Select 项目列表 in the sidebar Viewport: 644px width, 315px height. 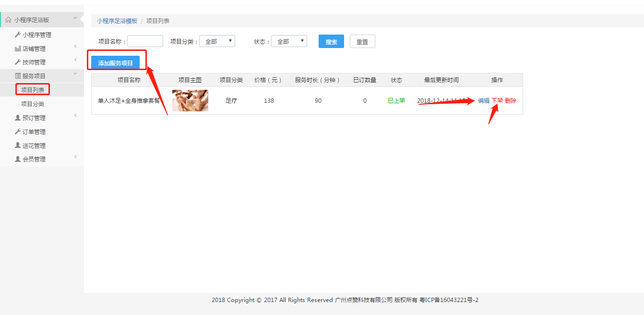pyautogui.click(x=33, y=90)
